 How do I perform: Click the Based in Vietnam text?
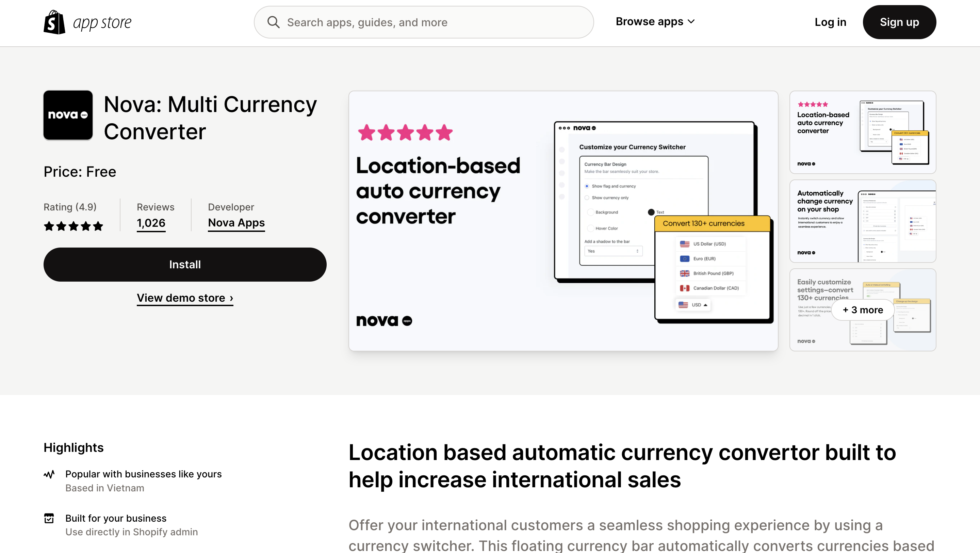pos(104,488)
